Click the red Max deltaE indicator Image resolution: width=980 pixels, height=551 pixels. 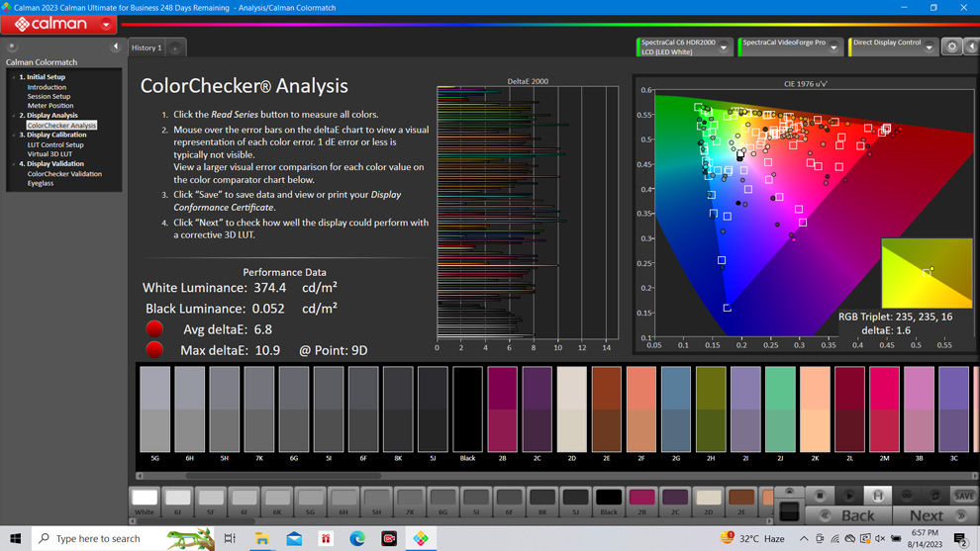pyautogui.click(x=154, y=349)
